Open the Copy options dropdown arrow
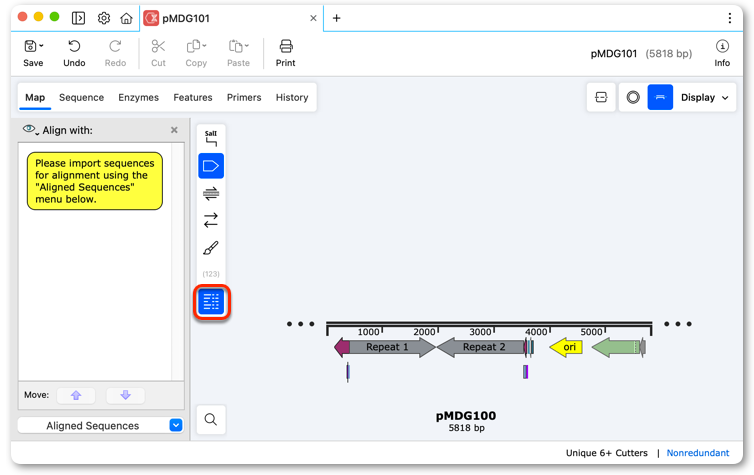The image size is (754, 475). [204, 46]
